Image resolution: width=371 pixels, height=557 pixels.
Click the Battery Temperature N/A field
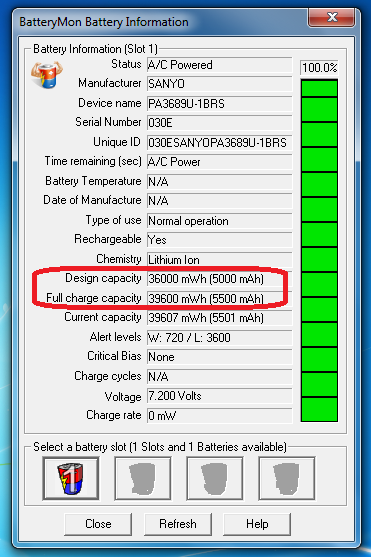(x=220, y=182)
